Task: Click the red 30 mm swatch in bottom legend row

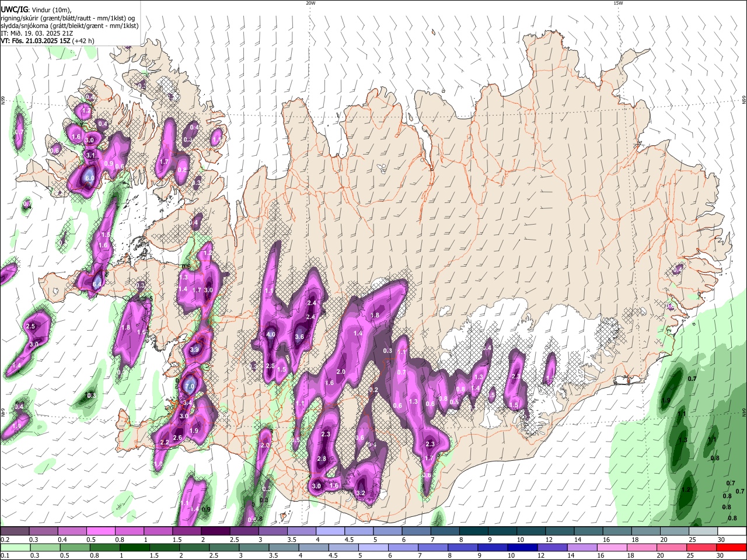Action: click(x=732, y=548)
